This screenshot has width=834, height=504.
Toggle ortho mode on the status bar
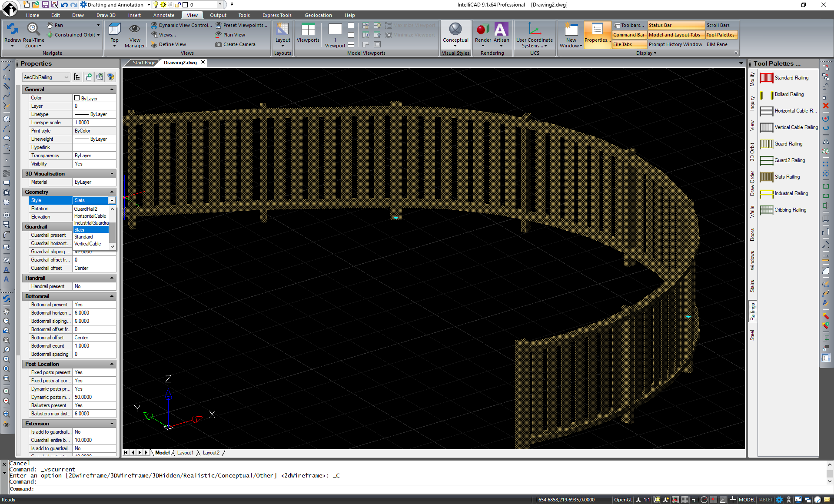click(694, 499)
